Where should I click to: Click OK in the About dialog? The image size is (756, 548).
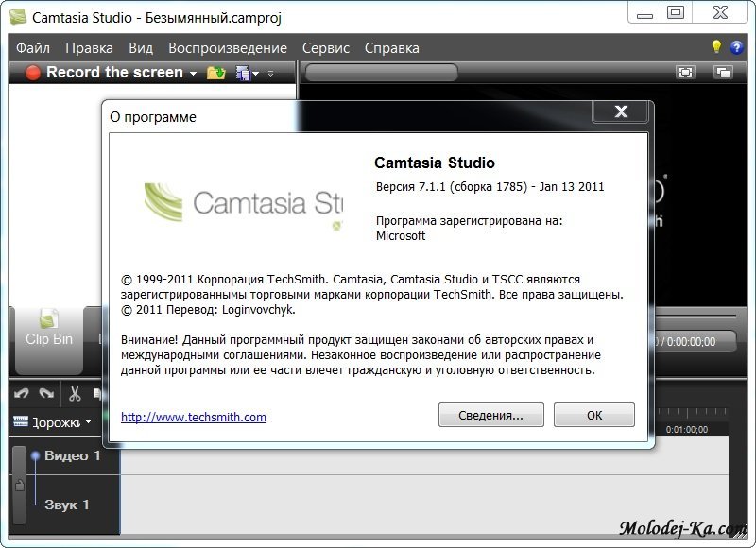tap(594, 415)
